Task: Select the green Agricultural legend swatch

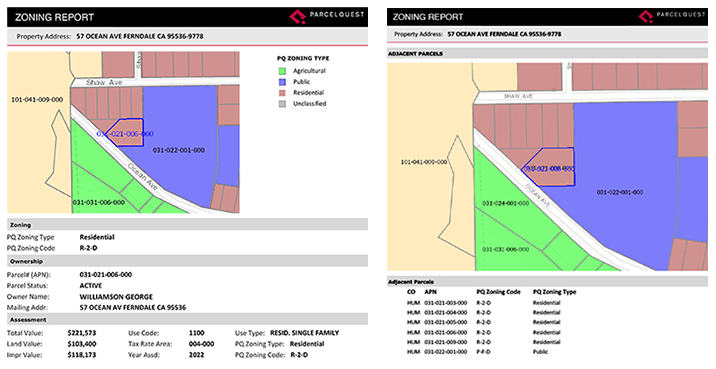Action: (282, 71)
